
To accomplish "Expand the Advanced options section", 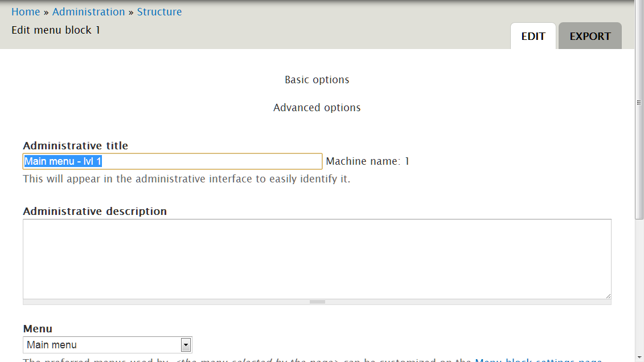I will coord(317,108).
